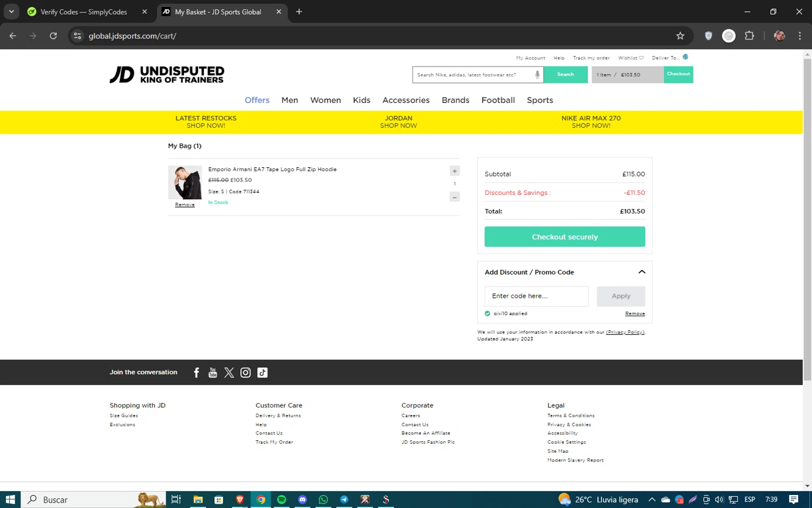Open the browser extensions puzzle icon
This screenshot has width=812, height=508.
[x=749, y=36]
